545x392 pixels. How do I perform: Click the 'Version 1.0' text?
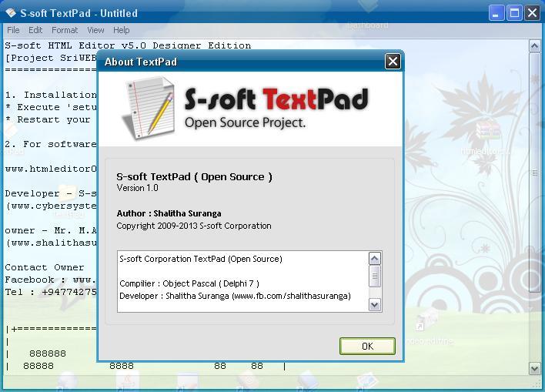click(137, 188)
